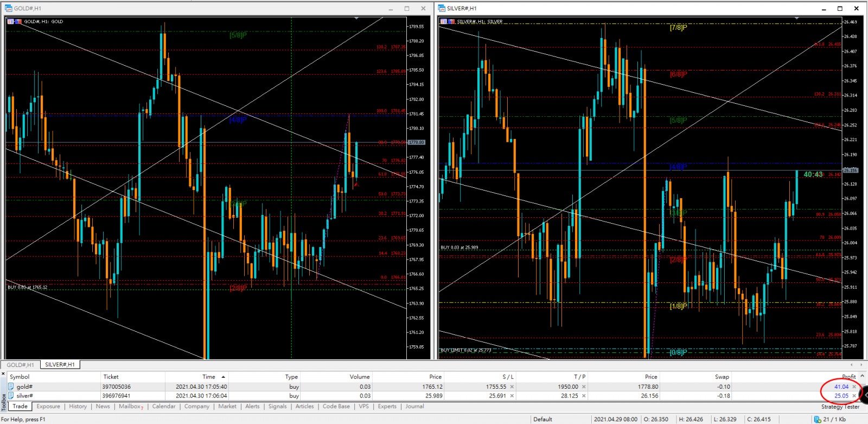Click the gold# profit value 41.04
Image resolution: width=868 pixels, height=424 pixels.
pyautogui.click(x=841, y=387)
